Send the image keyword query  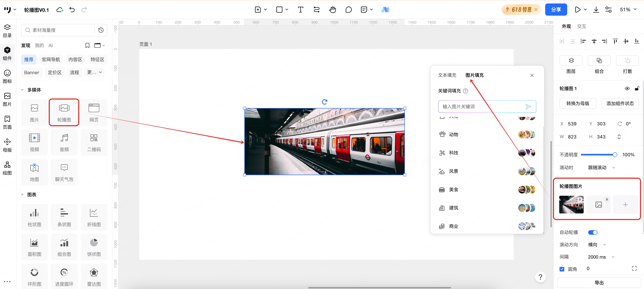coord(528,107)
